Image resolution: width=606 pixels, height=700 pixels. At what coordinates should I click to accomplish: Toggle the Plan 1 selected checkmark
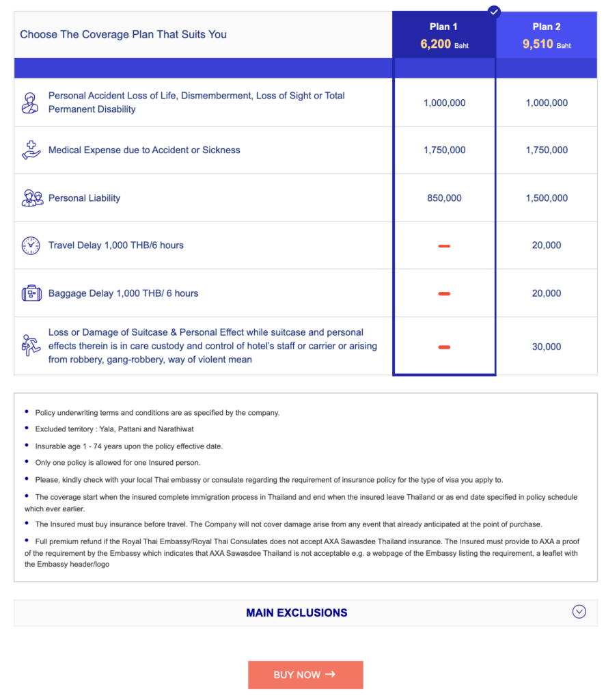[495, 12]
